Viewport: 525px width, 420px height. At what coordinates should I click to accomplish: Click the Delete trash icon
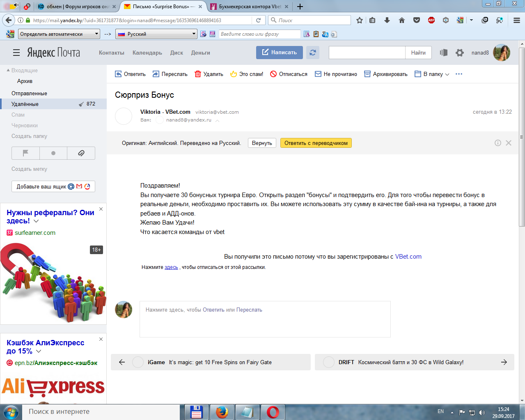point(198,74)
